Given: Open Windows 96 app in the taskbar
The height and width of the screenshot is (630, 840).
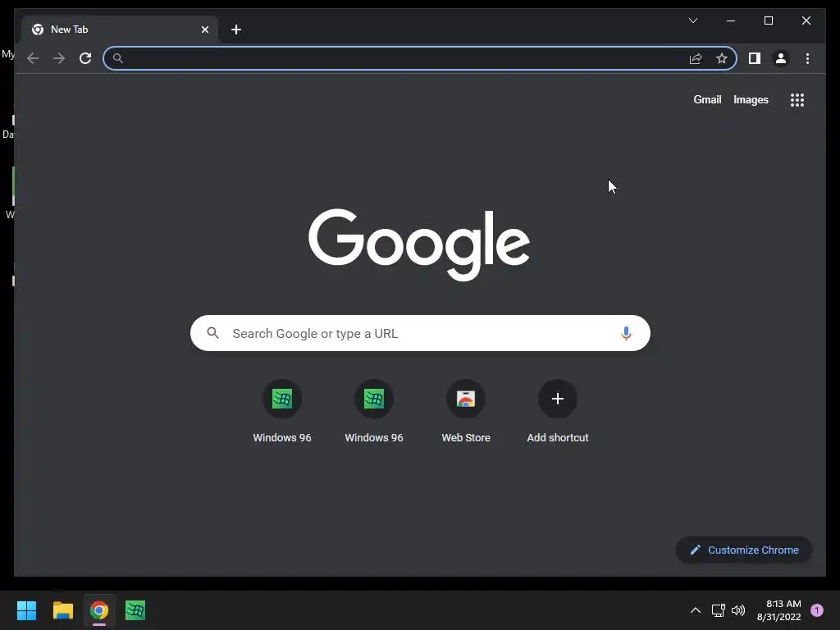Looking at the screenshot, I should pyautogui.click(x=135, y=610).
